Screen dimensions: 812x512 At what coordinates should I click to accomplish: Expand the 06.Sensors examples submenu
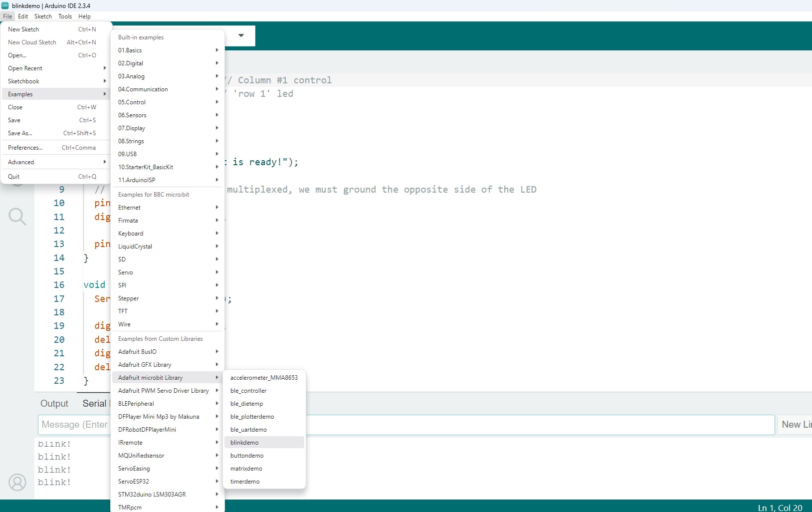168,115
